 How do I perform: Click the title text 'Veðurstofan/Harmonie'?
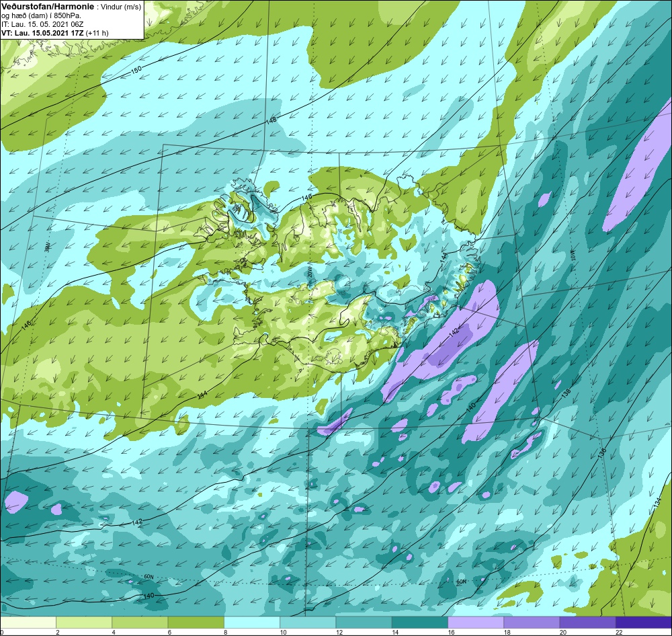(x=46, y=7)
